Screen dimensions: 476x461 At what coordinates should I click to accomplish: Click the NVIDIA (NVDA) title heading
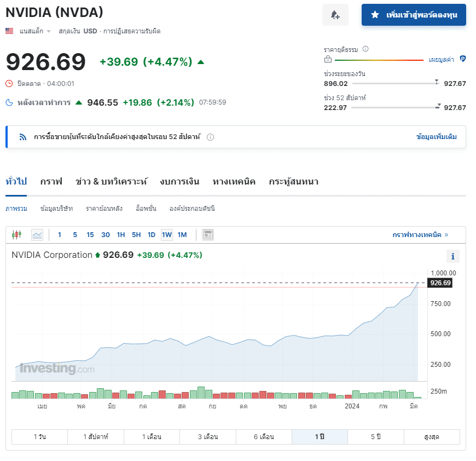click(x=54, y=13)
